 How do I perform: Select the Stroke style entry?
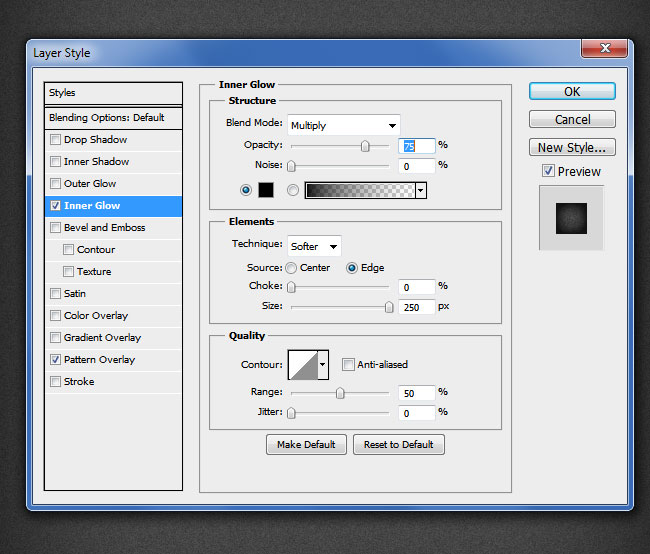(x=79, y=382)
